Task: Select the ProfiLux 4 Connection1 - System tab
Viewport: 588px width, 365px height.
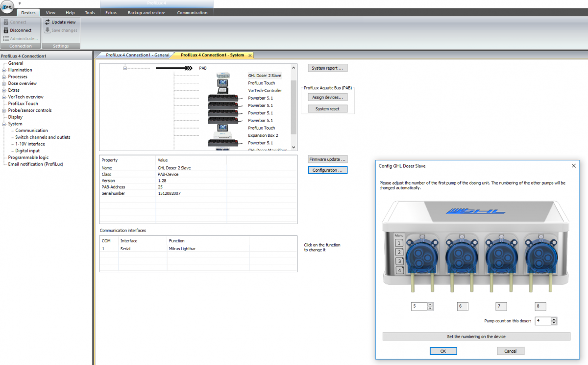Action: [x=212, y=55]
